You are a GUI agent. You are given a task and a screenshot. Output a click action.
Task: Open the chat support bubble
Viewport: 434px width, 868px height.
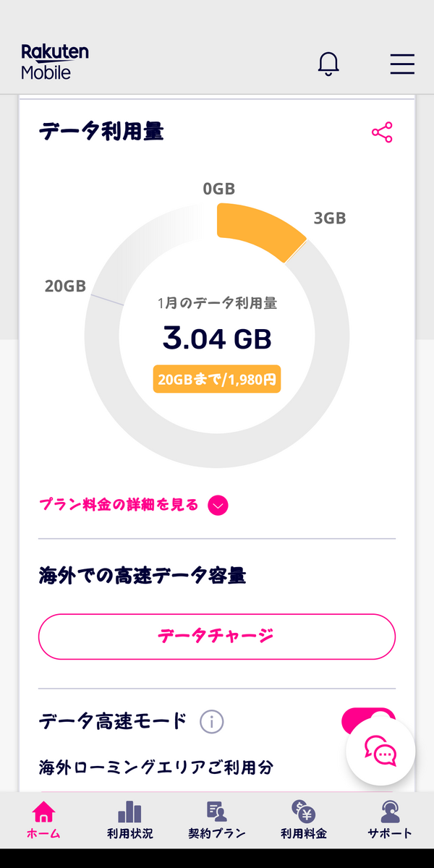[380, 751]
